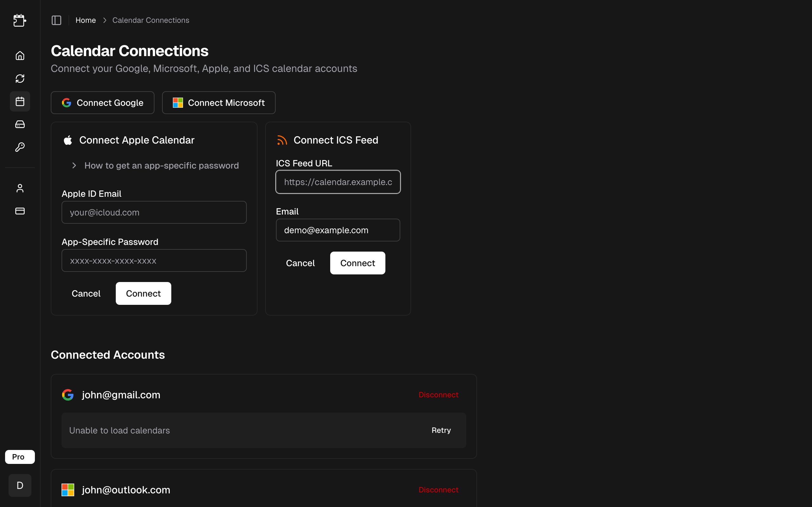This screenshot has width=812, height=507.
Task: Click the Calendar Connections breadcrumb
Action: pos(151,20)
